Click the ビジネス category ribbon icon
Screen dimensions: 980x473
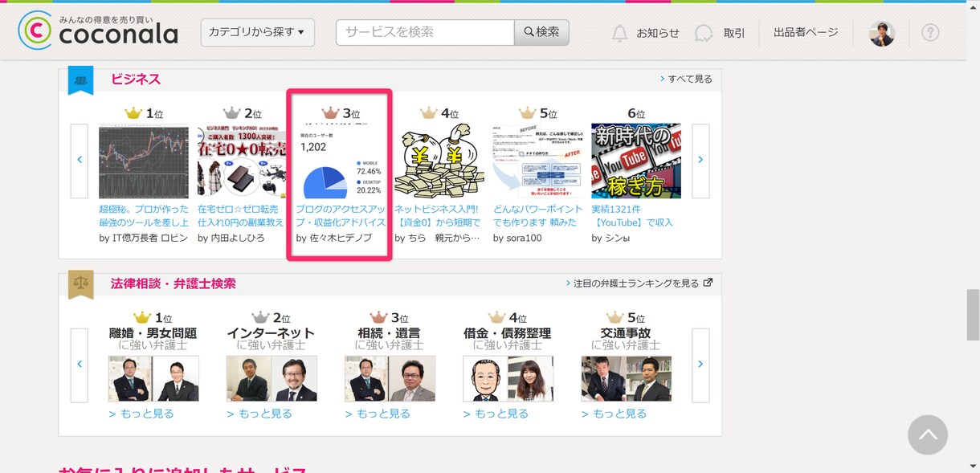coord(80,80)
